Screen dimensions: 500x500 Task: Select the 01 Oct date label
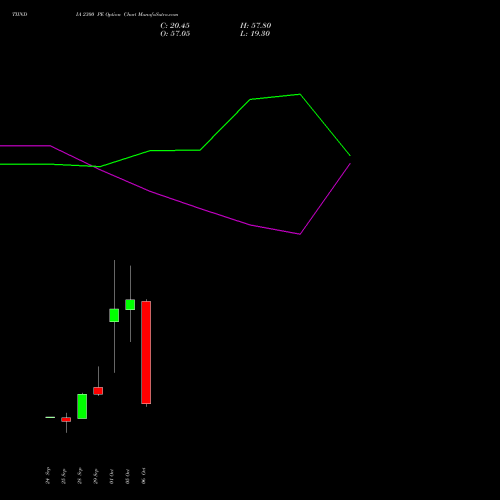tap(112, 476)
